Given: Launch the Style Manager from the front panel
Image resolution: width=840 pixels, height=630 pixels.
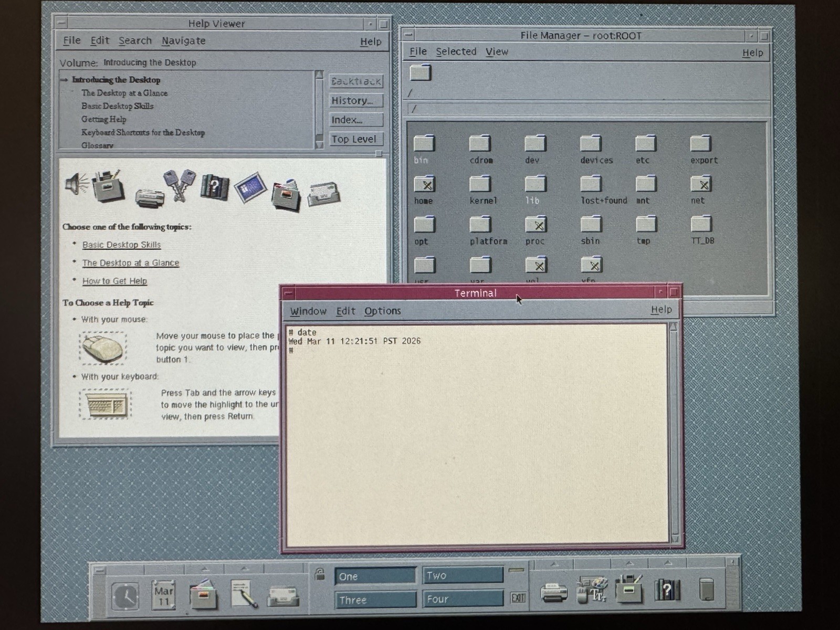Looking at the screenshot, I should [x=592, y=590].
